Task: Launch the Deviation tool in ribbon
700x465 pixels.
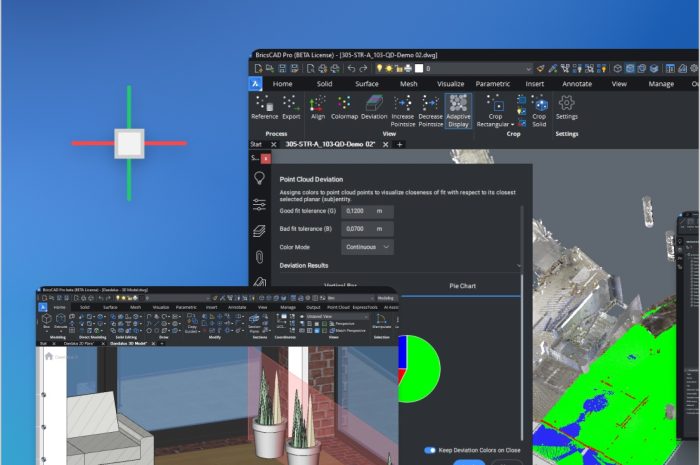Action: coord(374,107)
